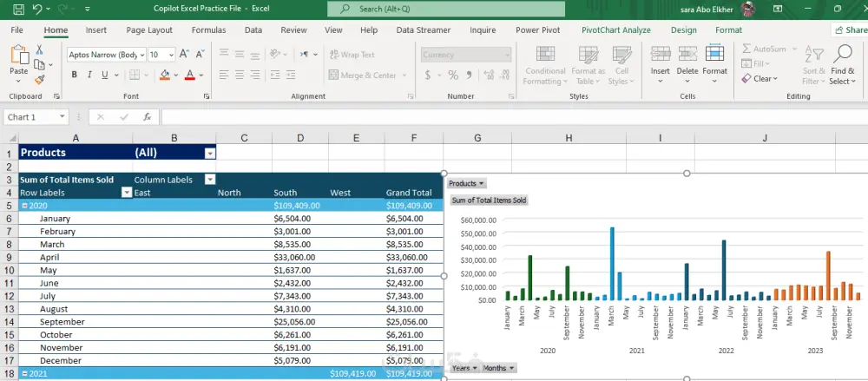Viewport: 868px width, 381px height.
Task: Open the Page Layout tab
Action: (x=148, y=30)
